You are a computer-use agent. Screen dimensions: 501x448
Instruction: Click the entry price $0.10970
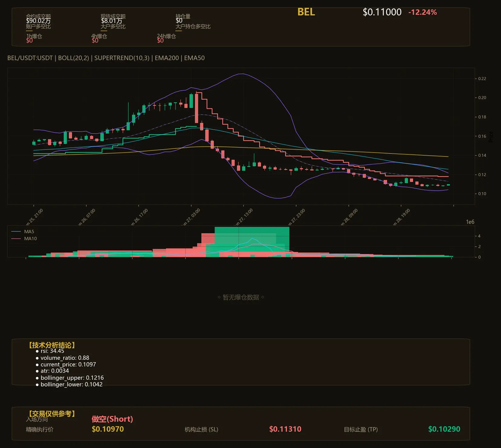click(x=108, y=429)
